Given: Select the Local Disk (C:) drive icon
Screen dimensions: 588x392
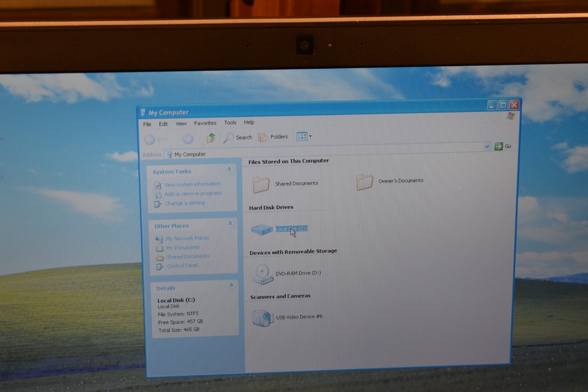Looking at the screenshot, I should pos(262,230).
